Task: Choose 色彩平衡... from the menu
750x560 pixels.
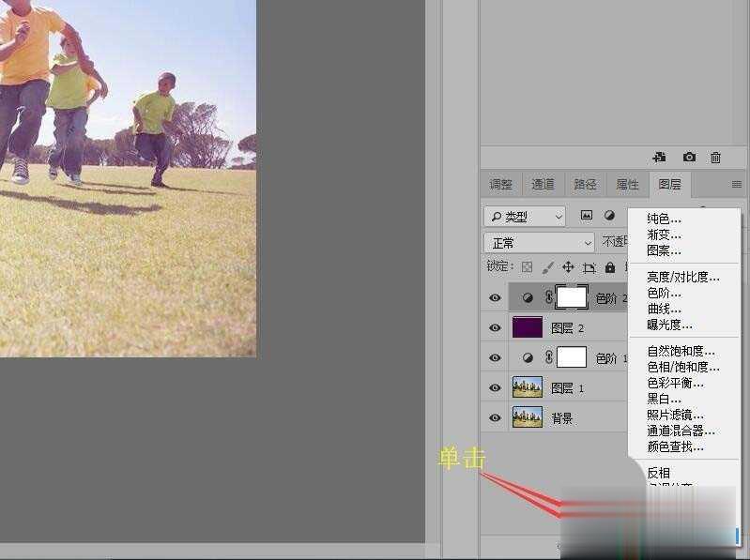Action: pyautogui.click(x=675, y=383)
